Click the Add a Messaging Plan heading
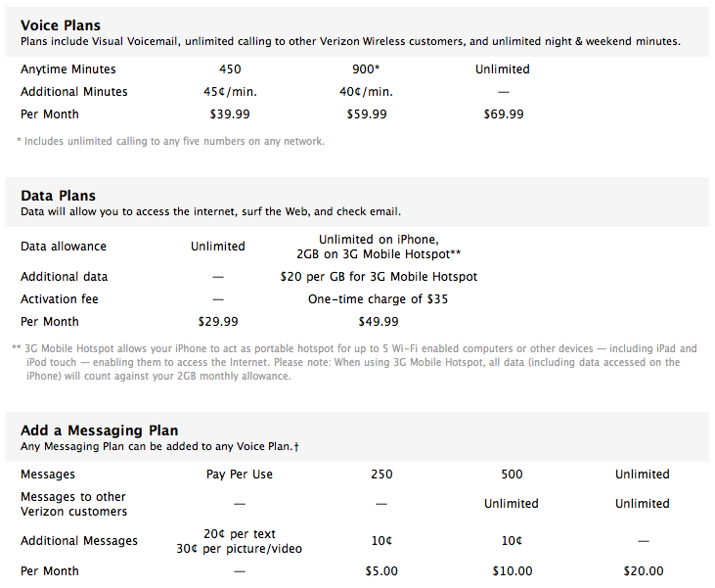Image resolution: width=715 pixels, height=588 pixels. (99, 430)
